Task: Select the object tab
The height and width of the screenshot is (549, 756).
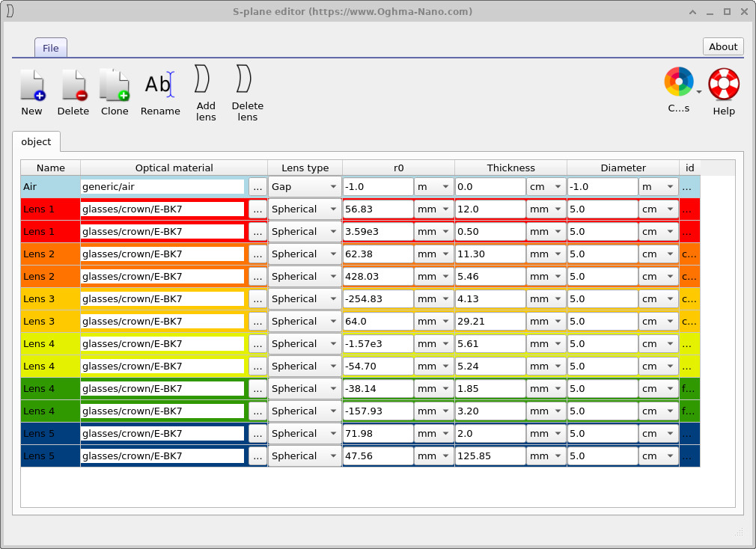Action: tap(36, 141)
